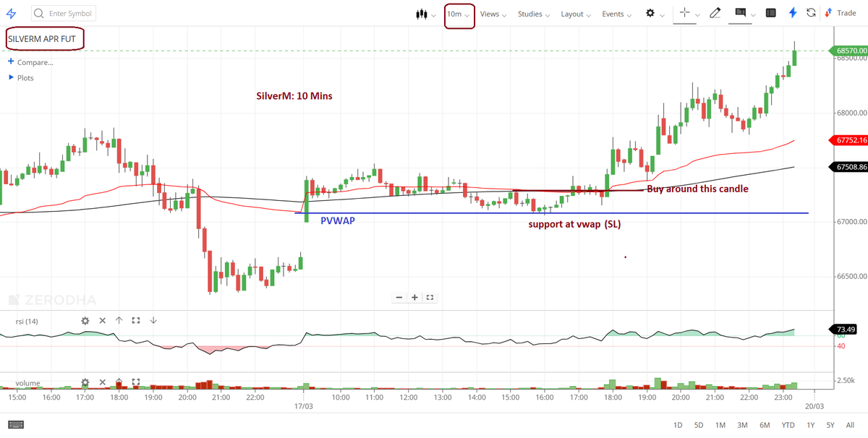Click the Trade button

[841, 13]
